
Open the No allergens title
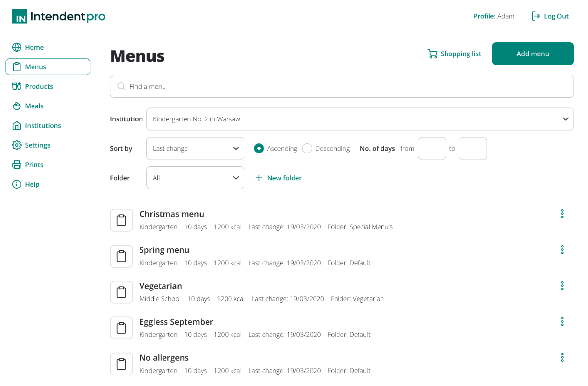[164, 358]
